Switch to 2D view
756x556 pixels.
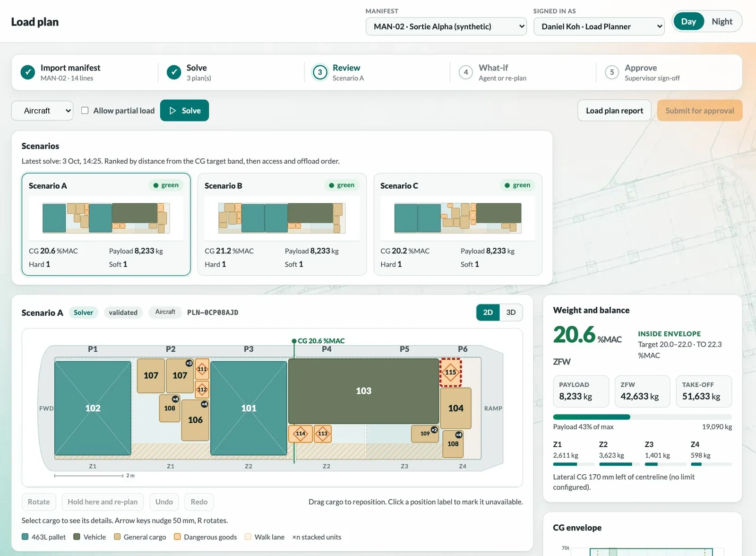(488, 313)
